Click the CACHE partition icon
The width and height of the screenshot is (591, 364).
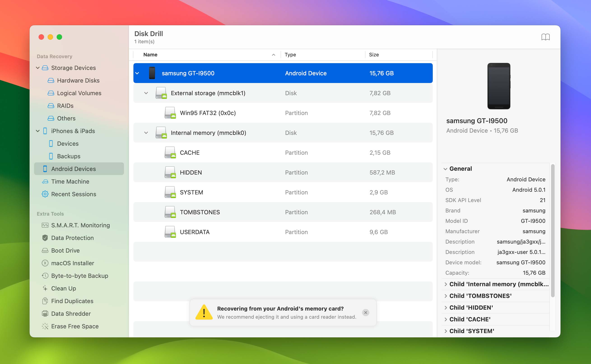170,152
